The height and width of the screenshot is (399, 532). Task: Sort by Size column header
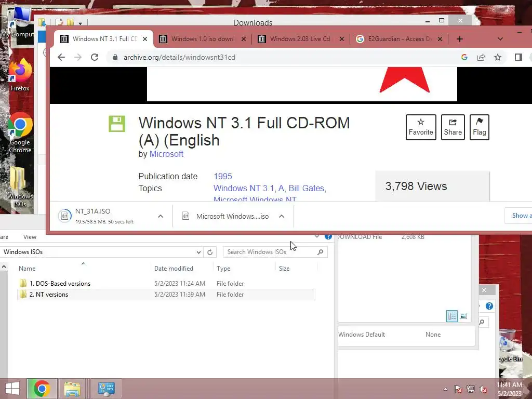point(284,269)
